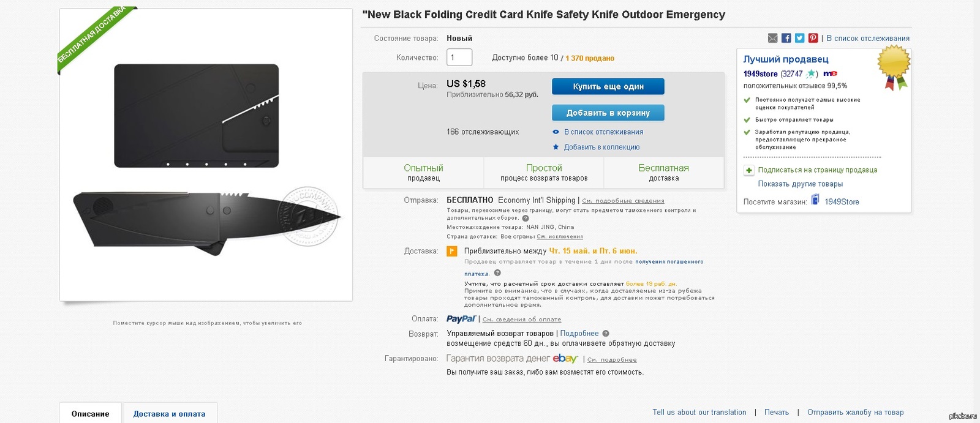Click the star icon for add to collection

pyautogui.click(x=556, y=147)
